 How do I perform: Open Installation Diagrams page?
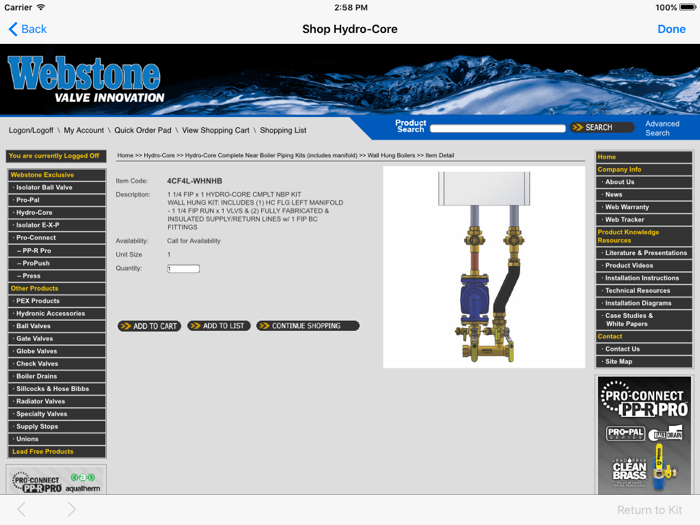[644, 303]
